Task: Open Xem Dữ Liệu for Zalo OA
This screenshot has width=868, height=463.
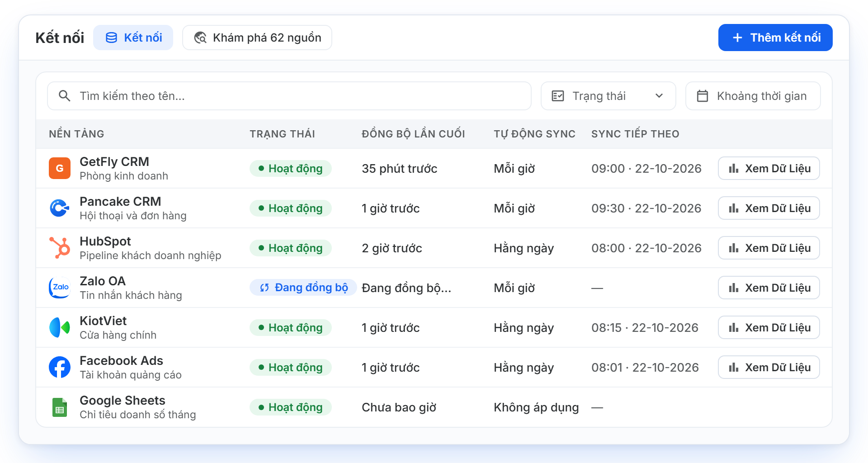Action: 769,288
